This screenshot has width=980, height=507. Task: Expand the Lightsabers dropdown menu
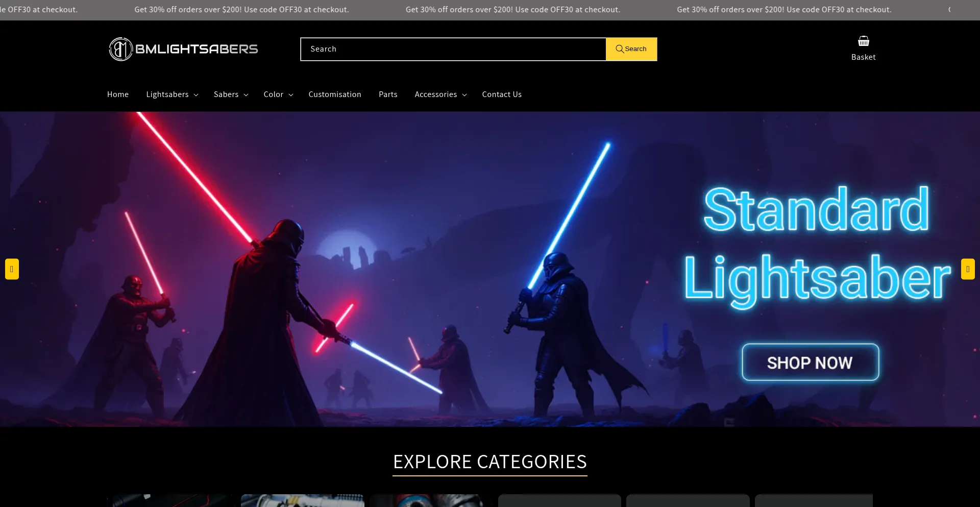coord(172,94)
